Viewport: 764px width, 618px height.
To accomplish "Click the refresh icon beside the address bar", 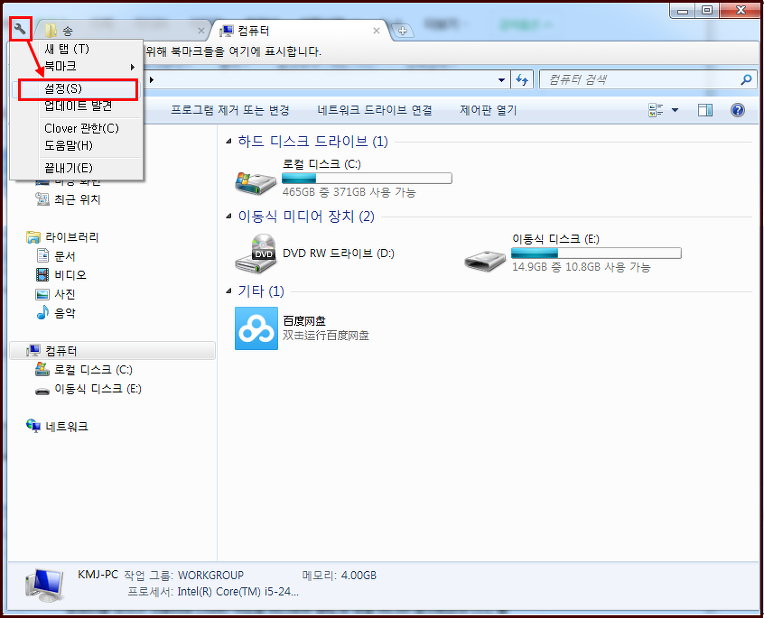I will [x=521, y=80].
